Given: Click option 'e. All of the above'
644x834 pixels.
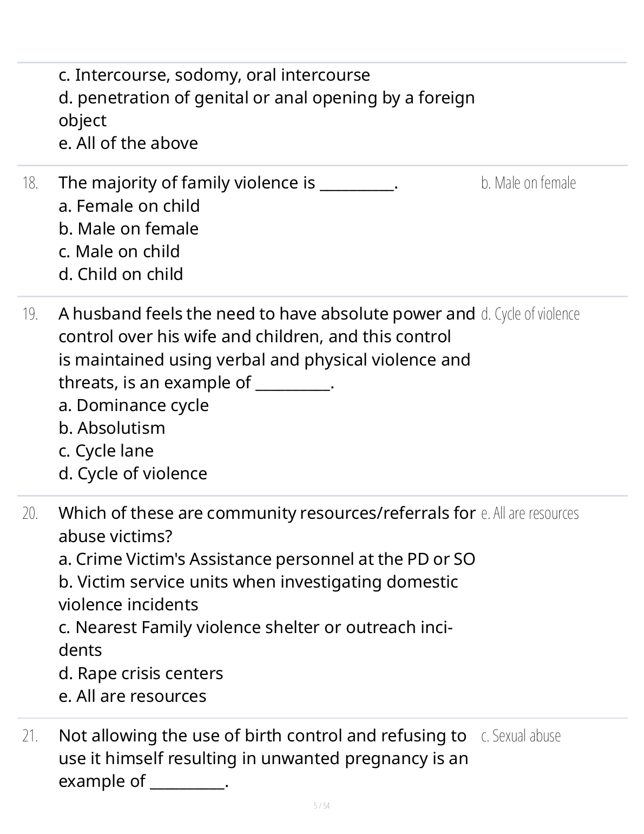Looking at the screenshot, I should coord(128,144).
